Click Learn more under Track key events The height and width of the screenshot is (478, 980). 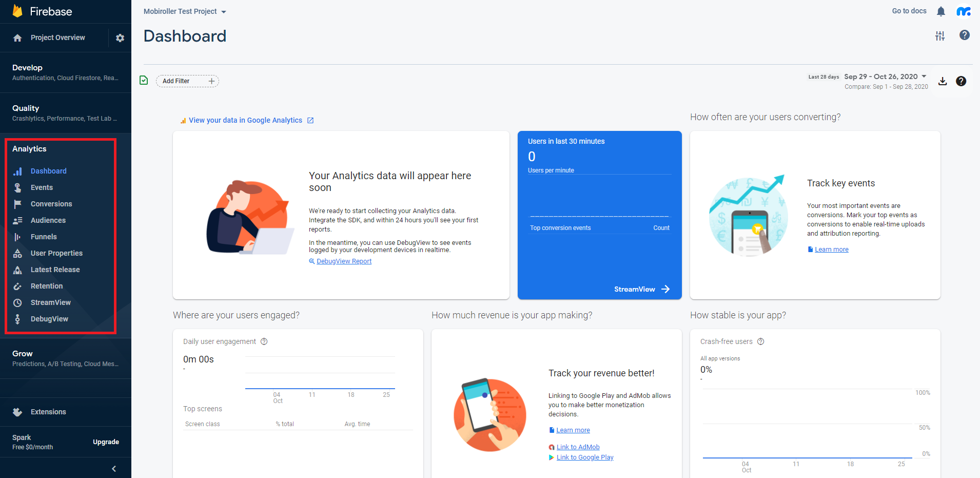[831, 250]
